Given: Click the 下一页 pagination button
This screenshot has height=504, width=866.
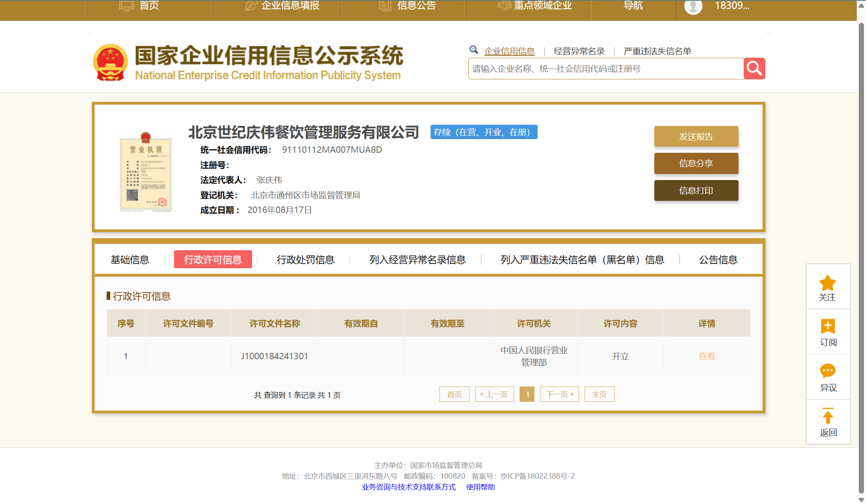Looking at the screenshot, I should (559, 394).
